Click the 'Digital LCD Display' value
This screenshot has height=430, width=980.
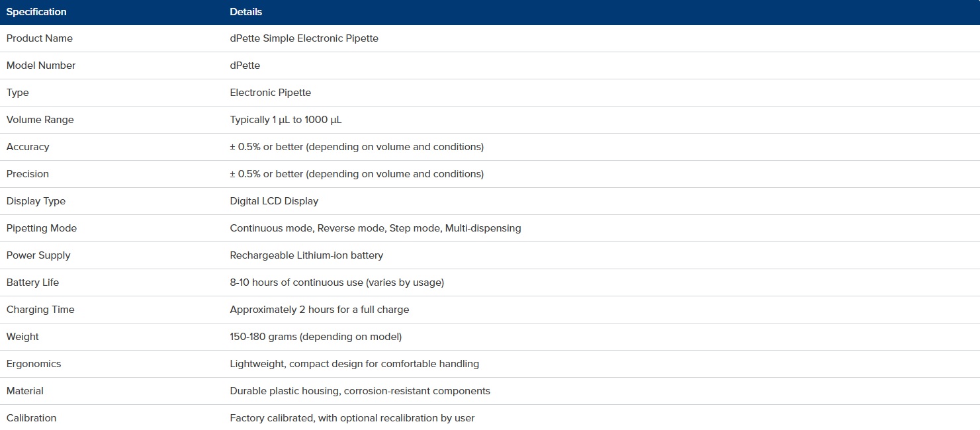pyautogui.click(x=274, y=201)
